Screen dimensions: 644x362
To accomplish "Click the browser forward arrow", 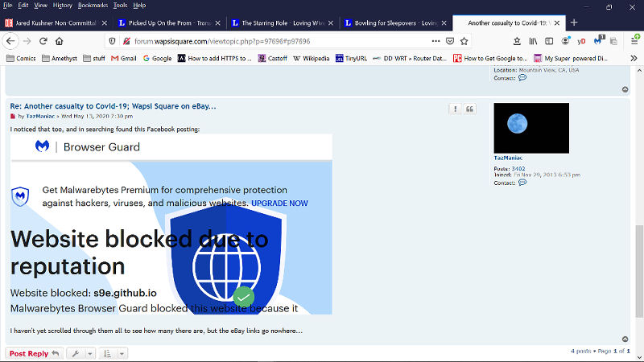I will (x=27, y=41).
